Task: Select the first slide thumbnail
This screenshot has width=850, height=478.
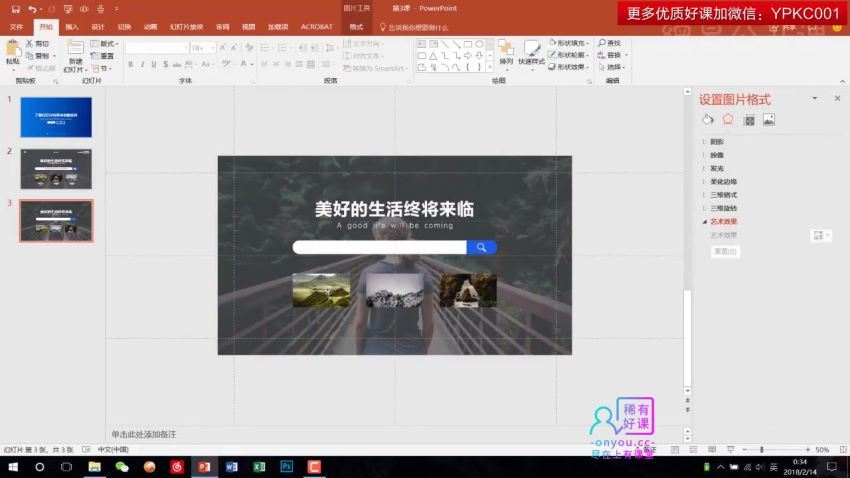Action: click(56, 117)
